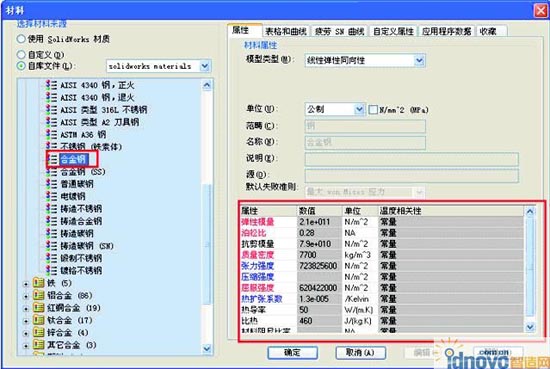This screenshot has height=369, width=550.
Task: Open the 自定义属性 tab
Action: [x=393, y=32]
